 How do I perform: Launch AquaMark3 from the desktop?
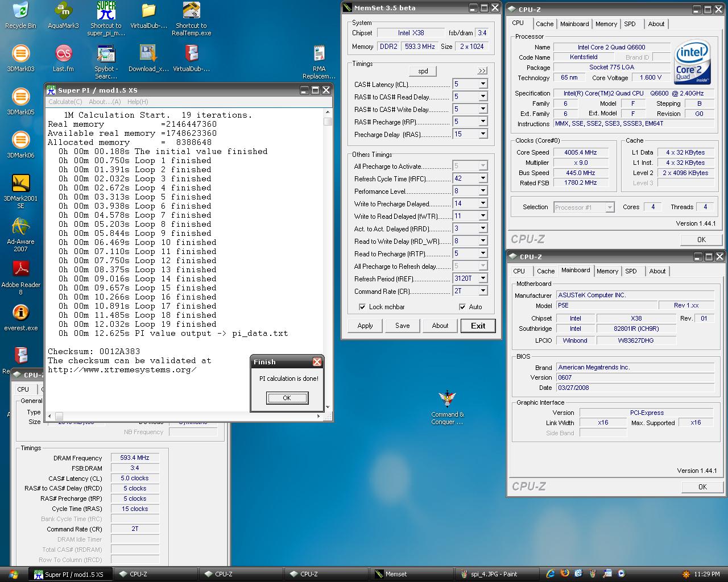(63, 15)
